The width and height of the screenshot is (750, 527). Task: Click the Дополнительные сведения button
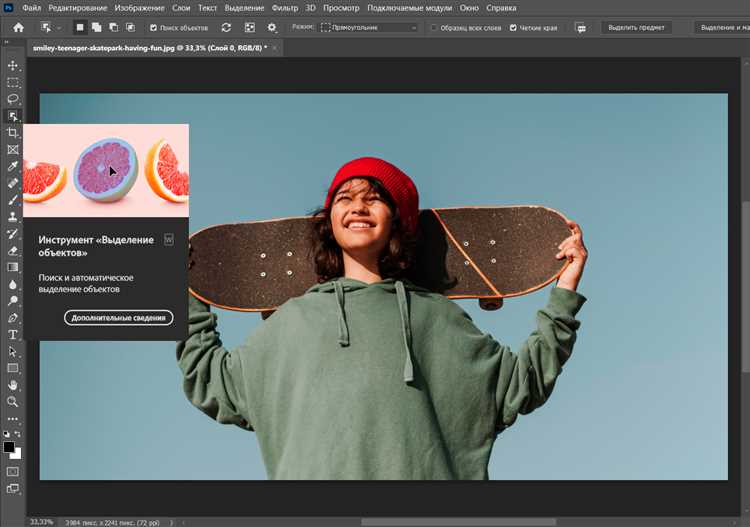pos(119,318)
